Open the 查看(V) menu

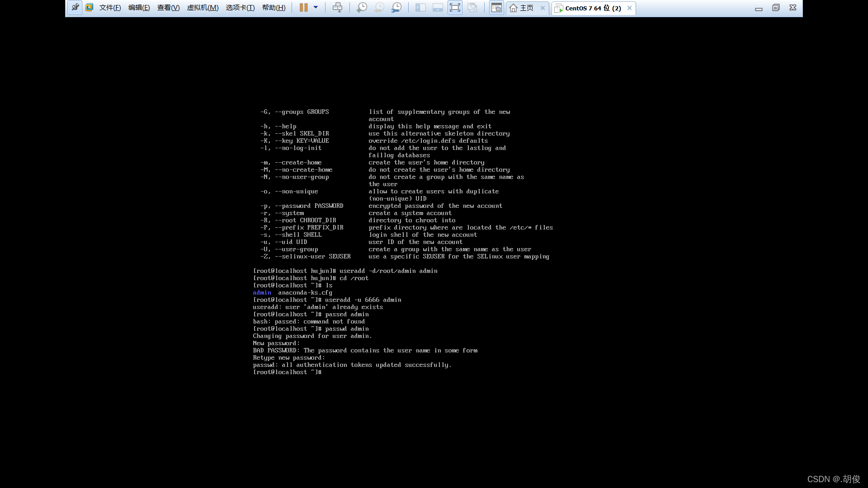coord(168,8)
